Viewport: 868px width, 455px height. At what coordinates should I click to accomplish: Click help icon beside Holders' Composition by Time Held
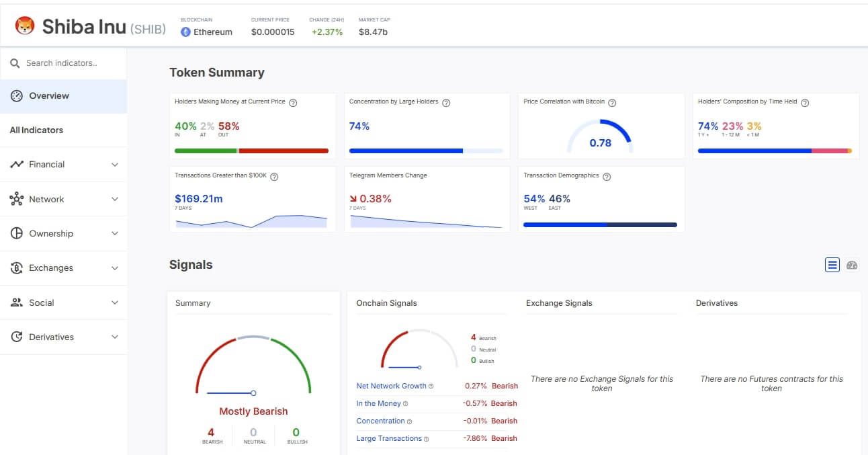point(805,102)
